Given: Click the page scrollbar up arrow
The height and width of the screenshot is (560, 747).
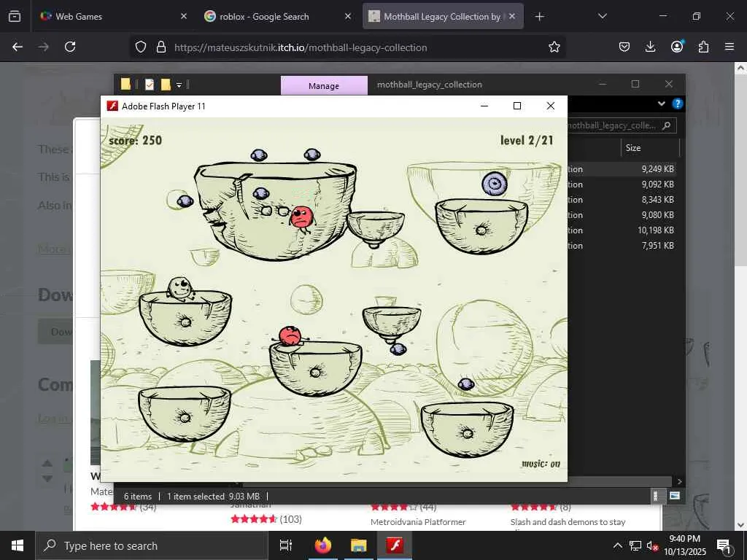Looking at the screenshot, I should (740, 68).
